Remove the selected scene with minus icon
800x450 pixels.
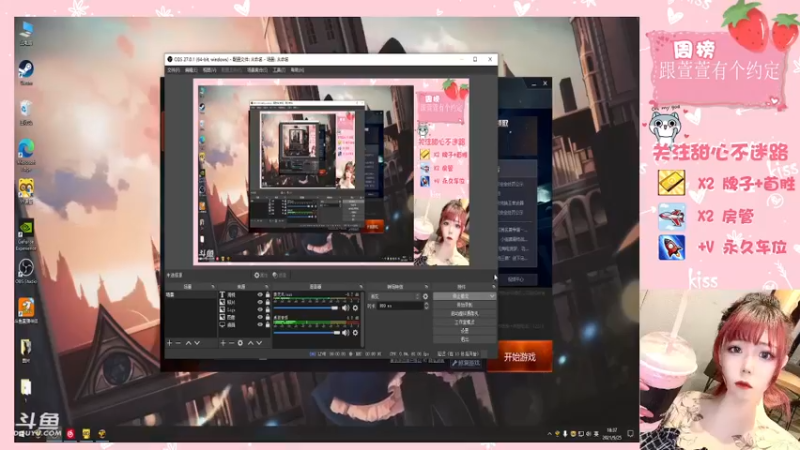tap(178, 343)
